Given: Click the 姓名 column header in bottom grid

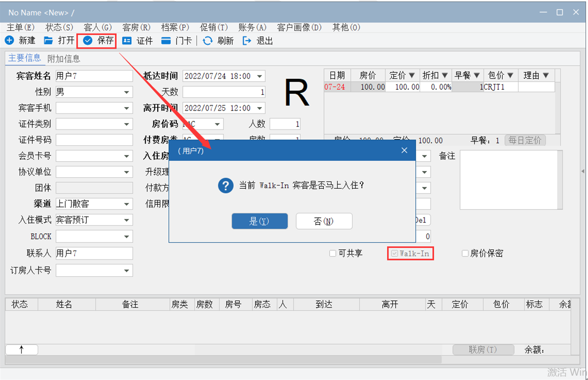Looking at the screenshot, I should 67,304.
